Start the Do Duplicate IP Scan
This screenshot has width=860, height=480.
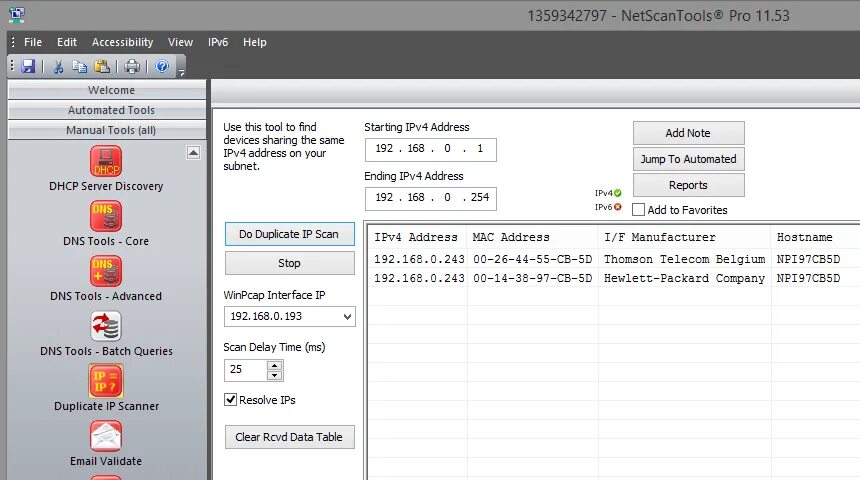click(x=290, y=234)
